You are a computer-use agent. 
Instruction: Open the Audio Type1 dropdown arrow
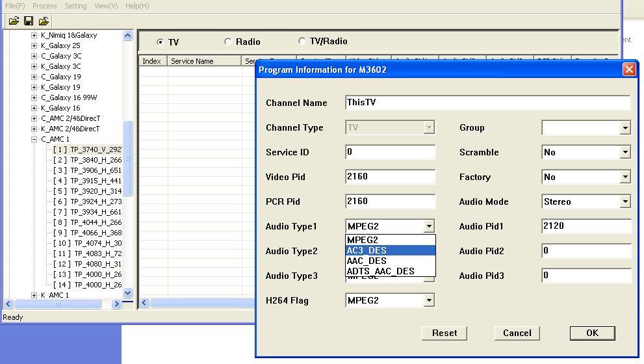click(429, 226)
